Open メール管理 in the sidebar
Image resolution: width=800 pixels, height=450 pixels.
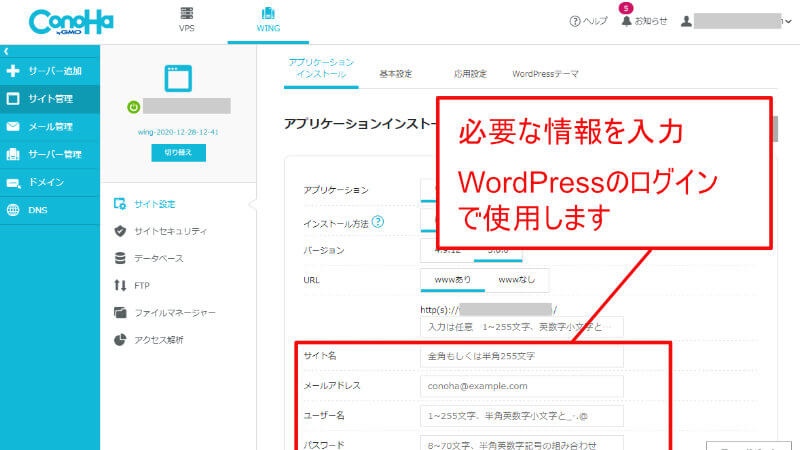50,127
